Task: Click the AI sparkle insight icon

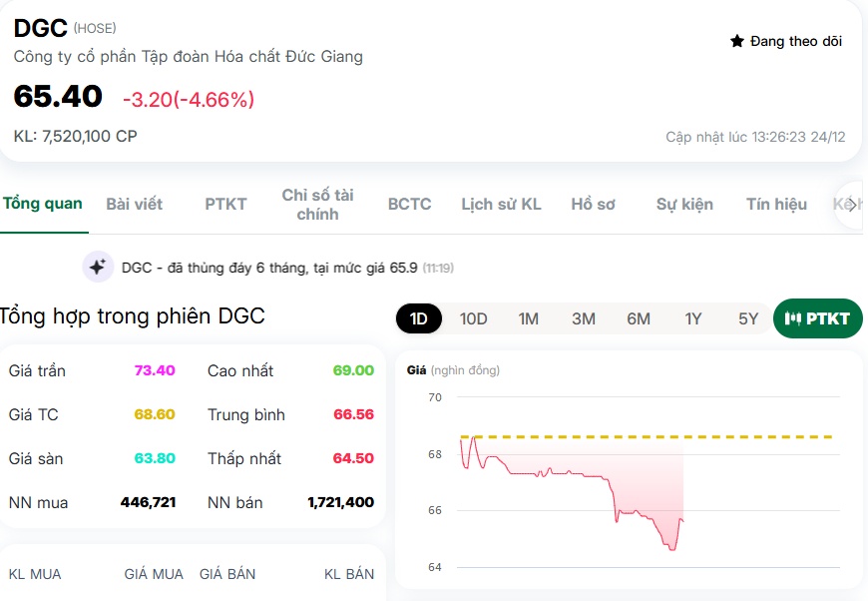Action: pos(96,267)
